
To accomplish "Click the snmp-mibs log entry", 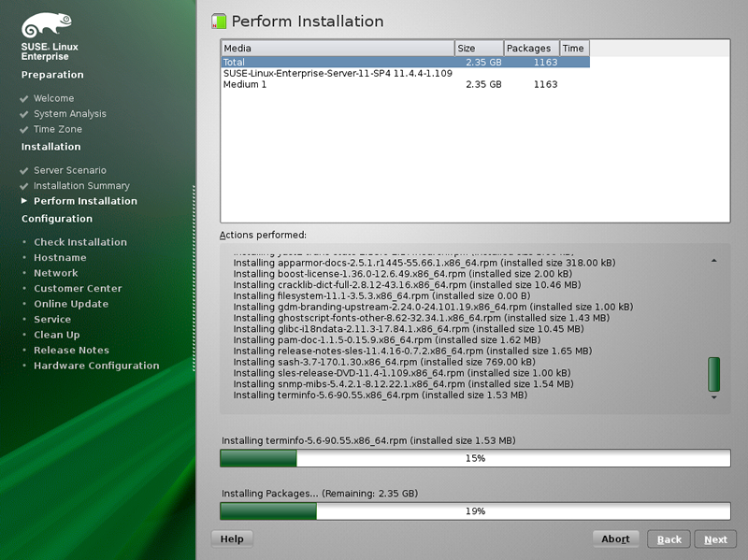I will 403,384.
